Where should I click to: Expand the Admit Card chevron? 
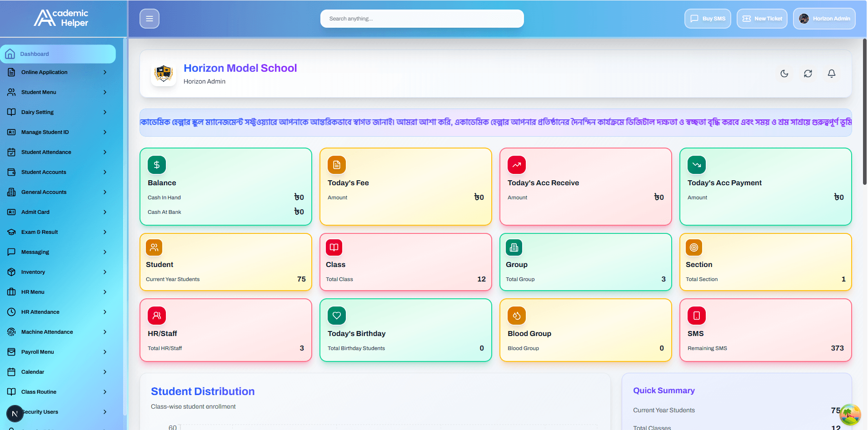click(105, 212)
